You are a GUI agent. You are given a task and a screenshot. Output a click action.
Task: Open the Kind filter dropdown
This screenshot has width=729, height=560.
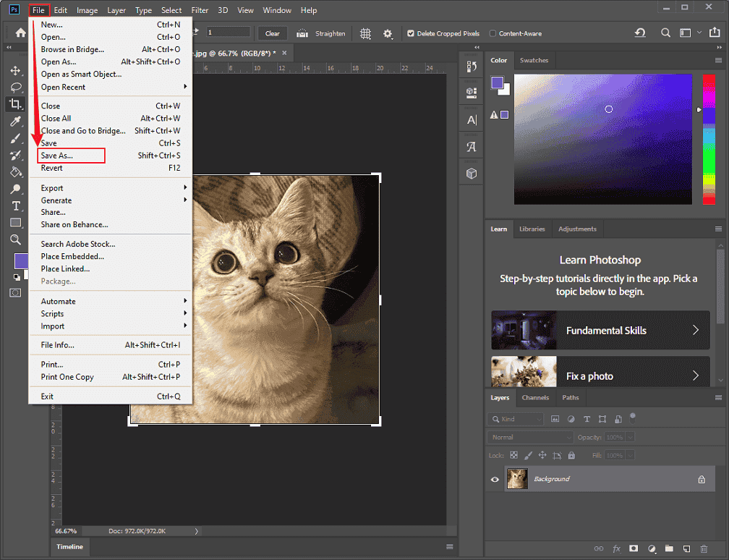pyautogui.click(x=515, y=419)
